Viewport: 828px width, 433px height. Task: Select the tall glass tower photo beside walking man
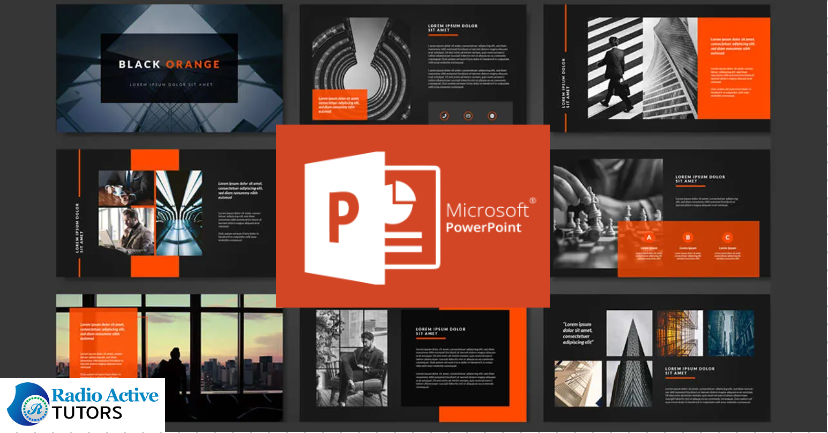670,68
